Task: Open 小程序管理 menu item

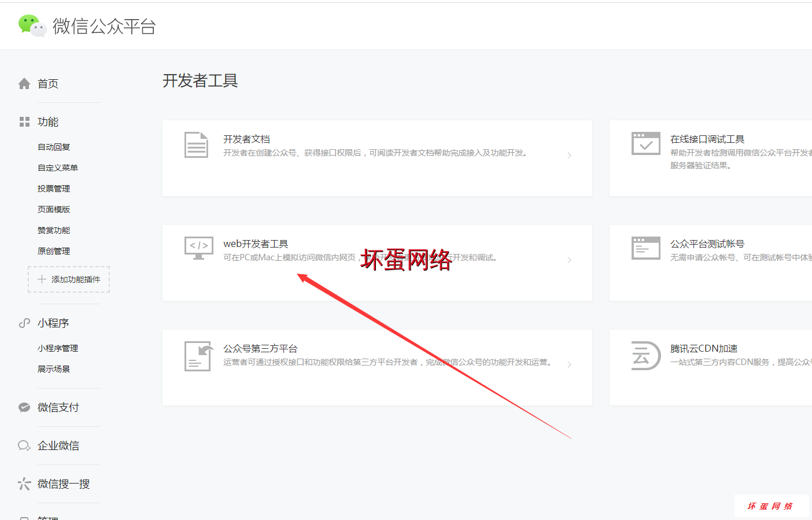Action: click(58, 349)
